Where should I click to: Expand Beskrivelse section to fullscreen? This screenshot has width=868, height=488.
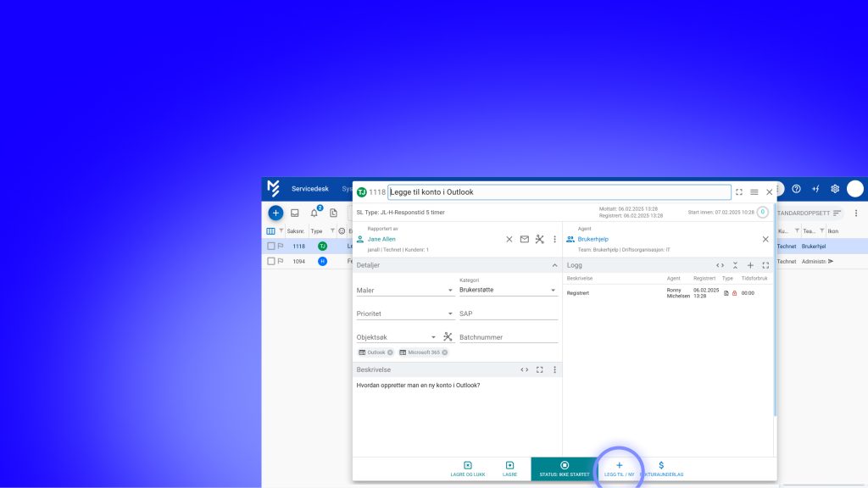coord(540,369)
